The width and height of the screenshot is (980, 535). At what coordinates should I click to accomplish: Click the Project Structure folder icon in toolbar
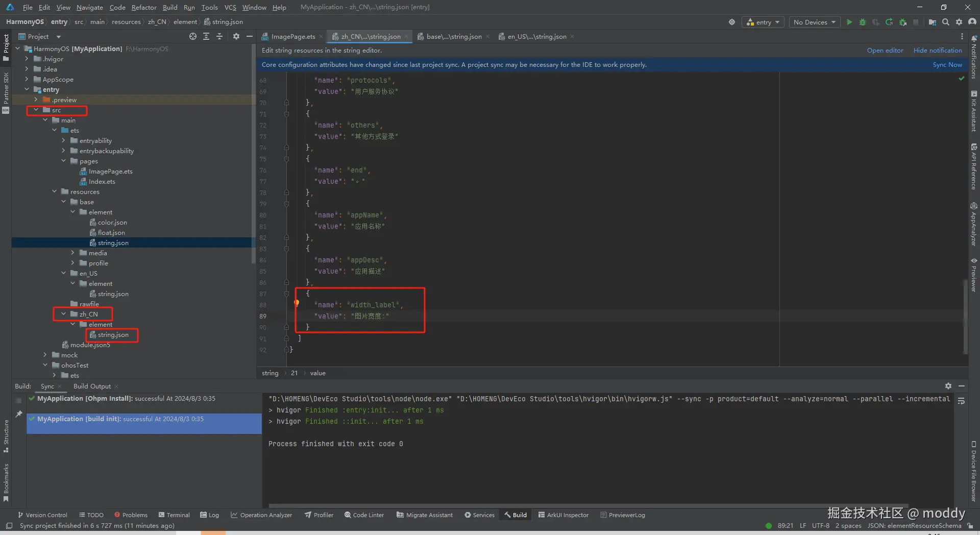[932, 22]
